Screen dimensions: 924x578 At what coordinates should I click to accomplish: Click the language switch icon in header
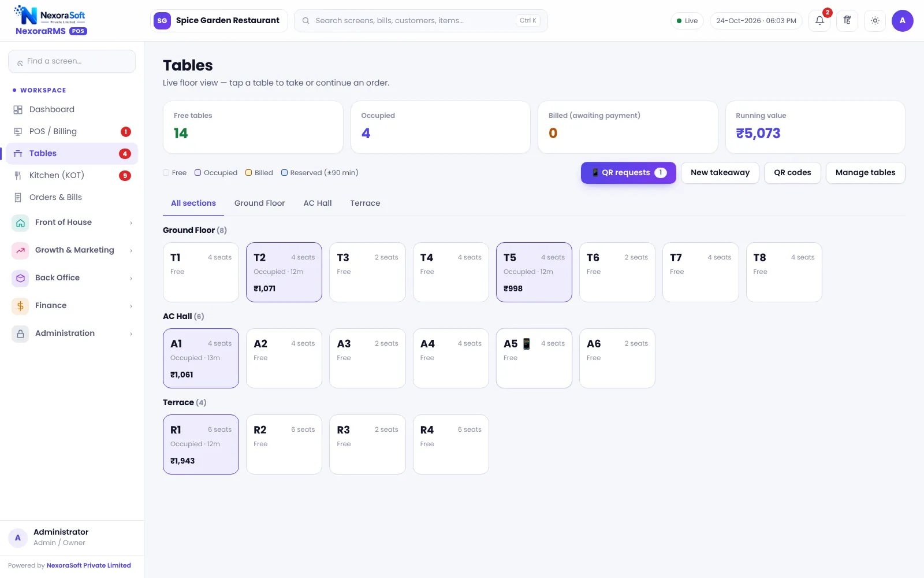(847, 21)
